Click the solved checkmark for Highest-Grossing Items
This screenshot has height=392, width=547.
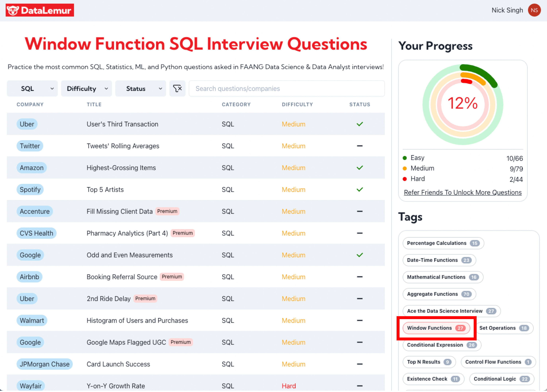coord(360,168)
